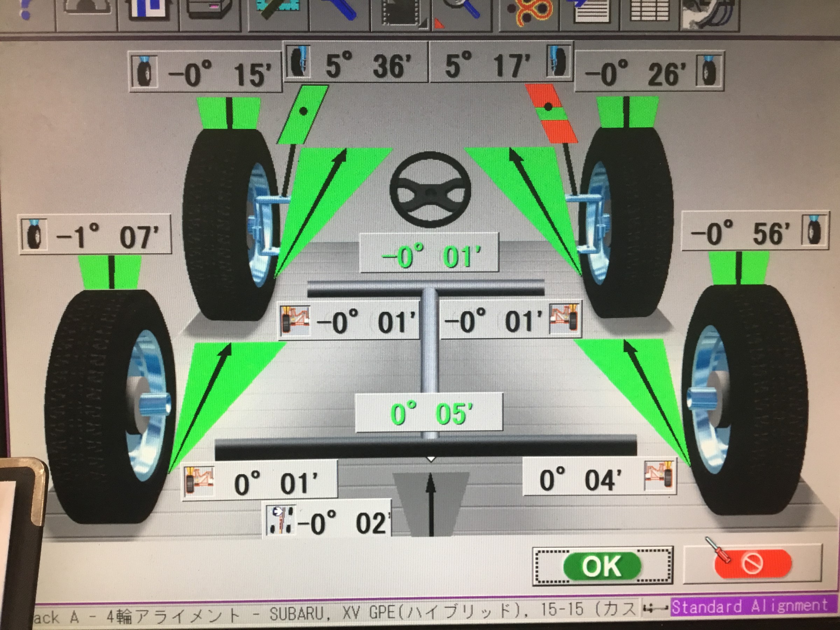The image size is (840, 630).
Task: Click the red cancel button with screwdriver
Action: (752, 563)
